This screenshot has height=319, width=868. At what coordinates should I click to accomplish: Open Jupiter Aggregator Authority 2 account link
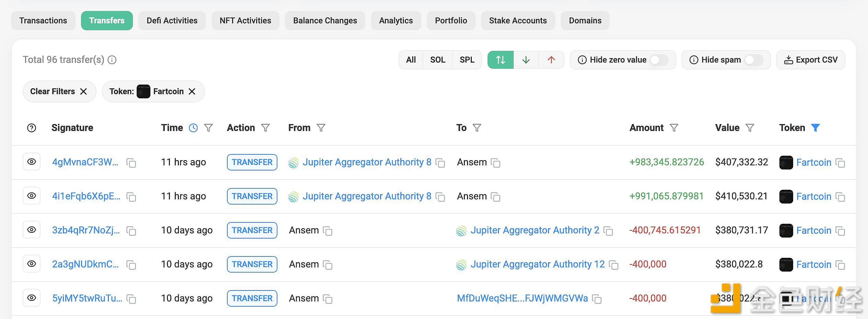[535, 230]
